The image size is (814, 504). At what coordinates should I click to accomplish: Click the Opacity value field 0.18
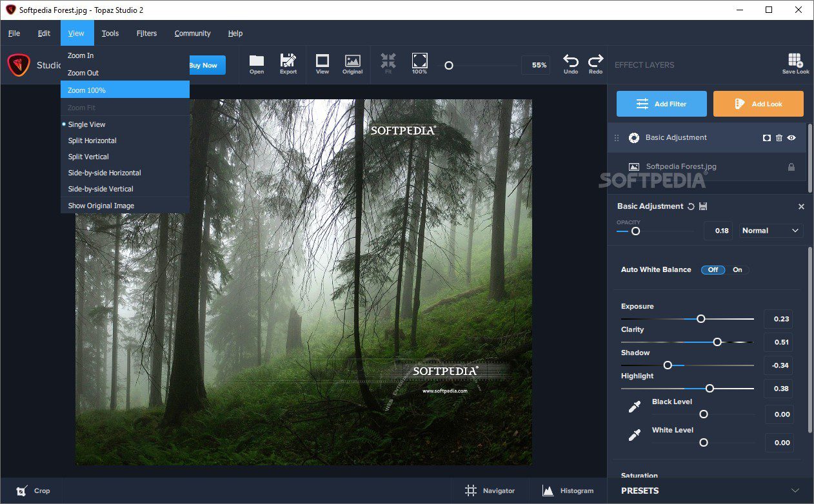(719, 231)
